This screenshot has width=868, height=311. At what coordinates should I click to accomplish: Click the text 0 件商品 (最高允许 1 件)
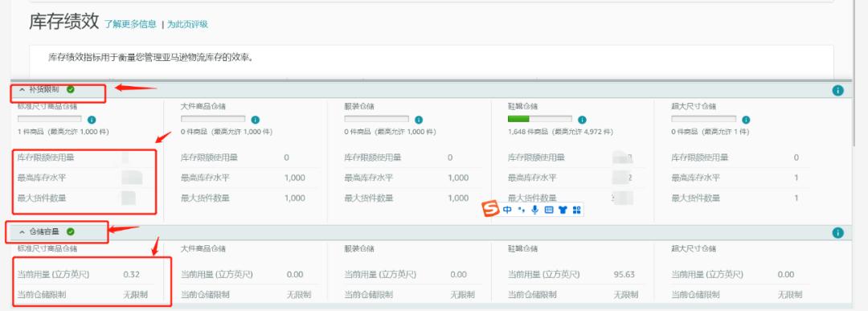coord(710,132)
